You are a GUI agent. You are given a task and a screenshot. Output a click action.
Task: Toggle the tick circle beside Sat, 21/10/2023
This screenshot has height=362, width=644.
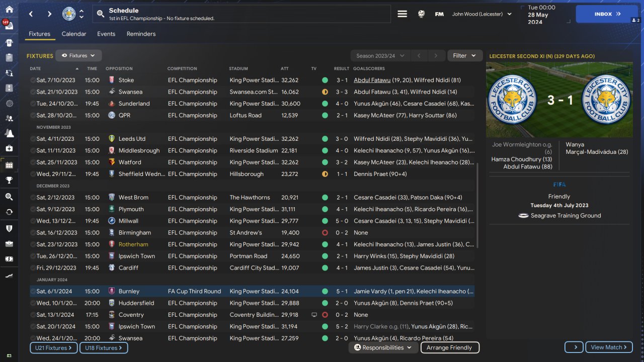point(33,92)
